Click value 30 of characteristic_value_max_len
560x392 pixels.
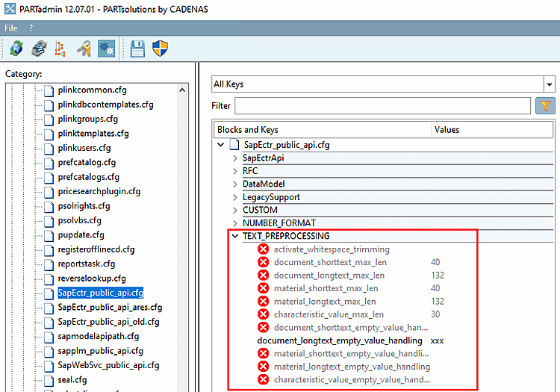435,314
